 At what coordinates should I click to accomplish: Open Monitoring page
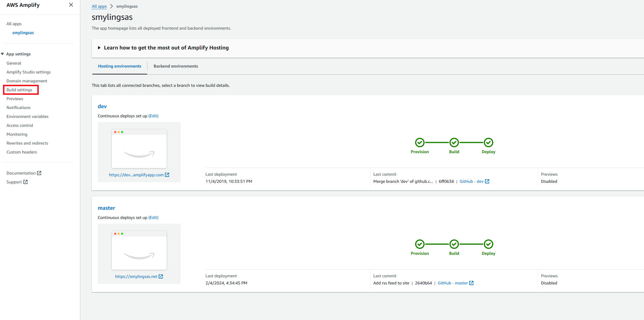pos(17,134)
